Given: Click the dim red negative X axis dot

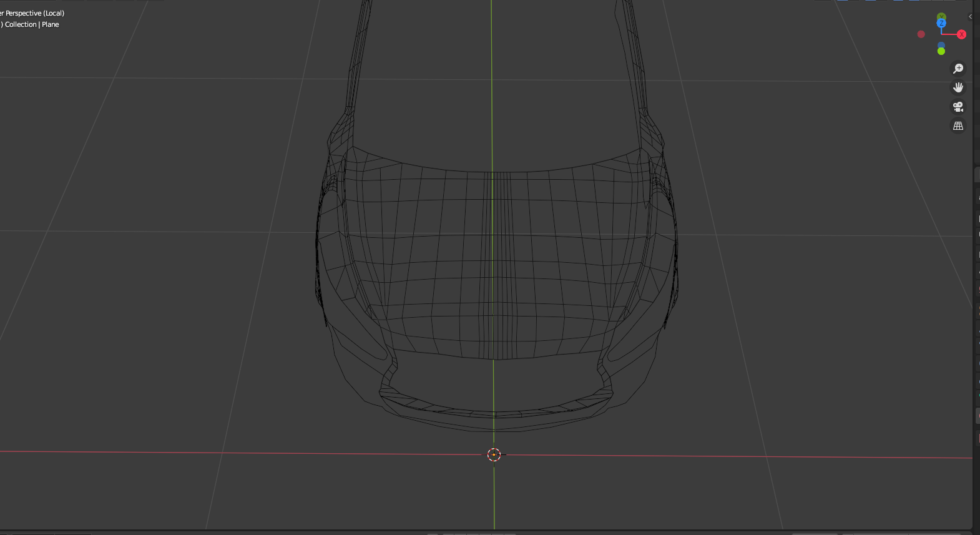Looking at the screenshot, I should point(921,34).
